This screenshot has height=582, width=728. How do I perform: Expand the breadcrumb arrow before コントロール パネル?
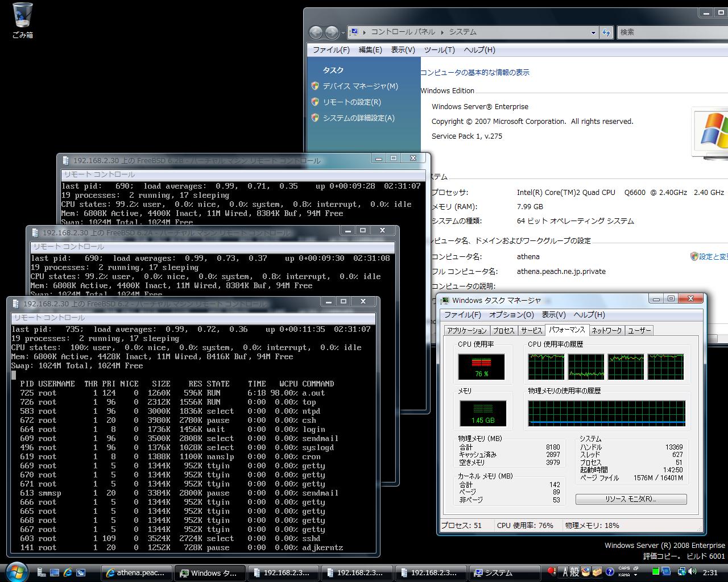365,32
